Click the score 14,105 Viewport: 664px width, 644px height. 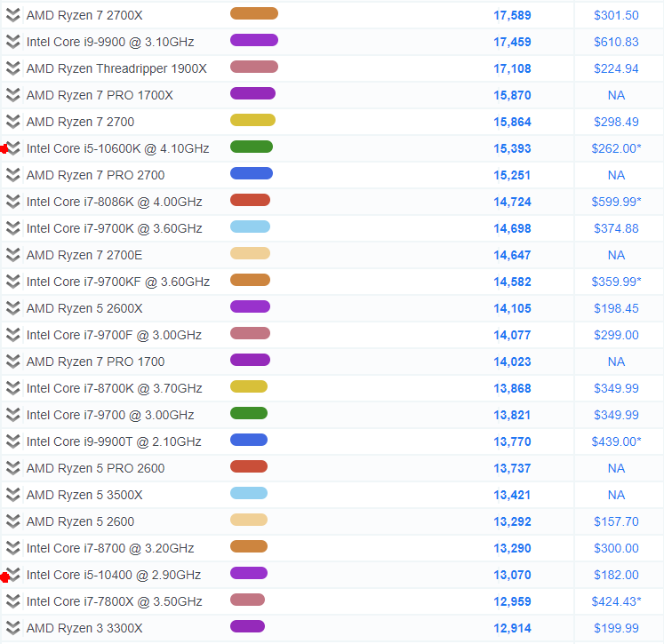click(x=512, y=308)
